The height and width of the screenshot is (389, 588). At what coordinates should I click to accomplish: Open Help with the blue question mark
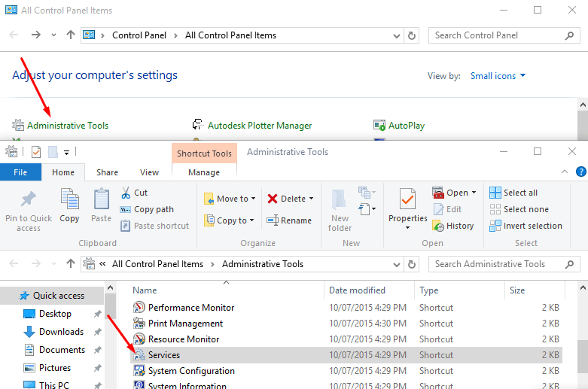point(581,172)
